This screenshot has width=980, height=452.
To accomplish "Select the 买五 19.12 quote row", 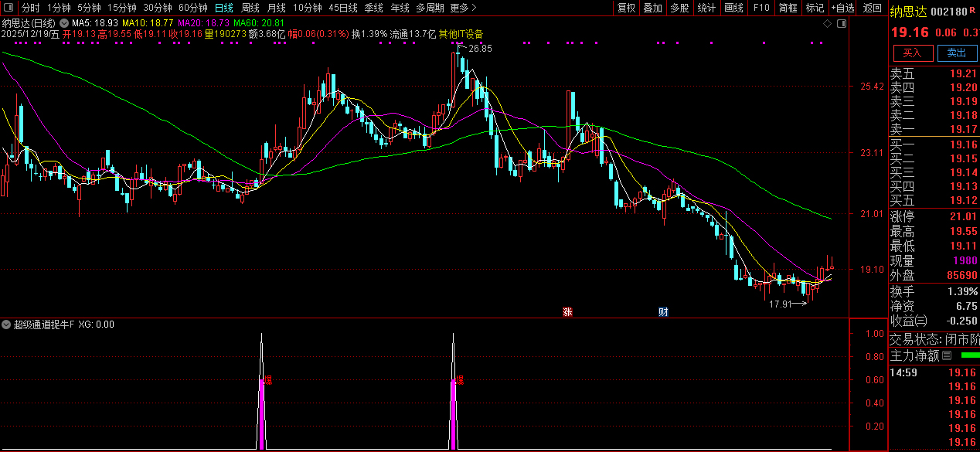I will tap(934, 200).
